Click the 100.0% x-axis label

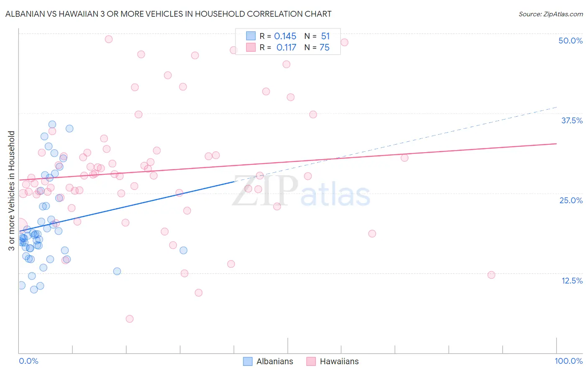tap(569, 361)
